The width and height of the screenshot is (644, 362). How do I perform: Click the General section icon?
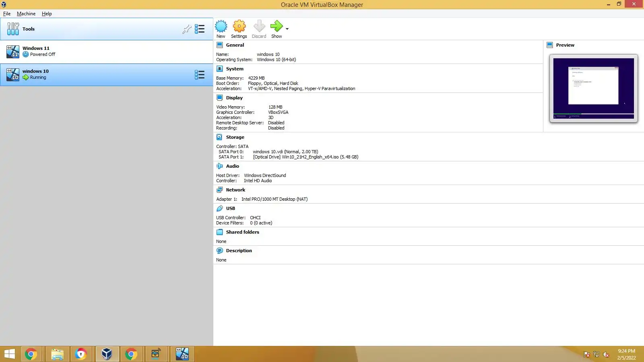tap(220, 45)
